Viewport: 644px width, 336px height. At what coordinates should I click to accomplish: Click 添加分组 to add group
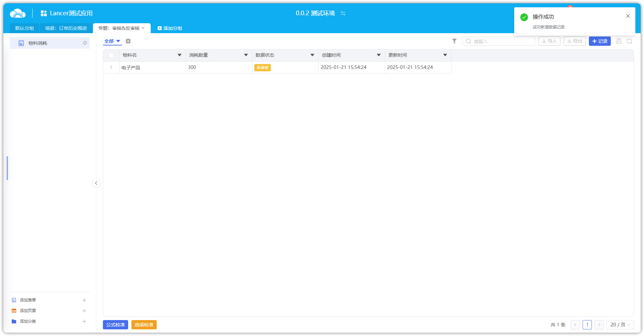pyautogui.click(x=170, y=28)
